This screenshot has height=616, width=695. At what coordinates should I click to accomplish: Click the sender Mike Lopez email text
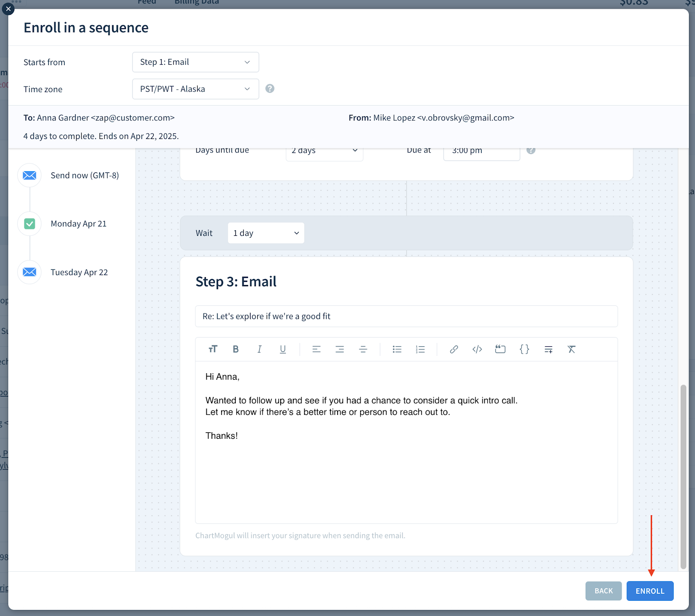coord(443,118)
